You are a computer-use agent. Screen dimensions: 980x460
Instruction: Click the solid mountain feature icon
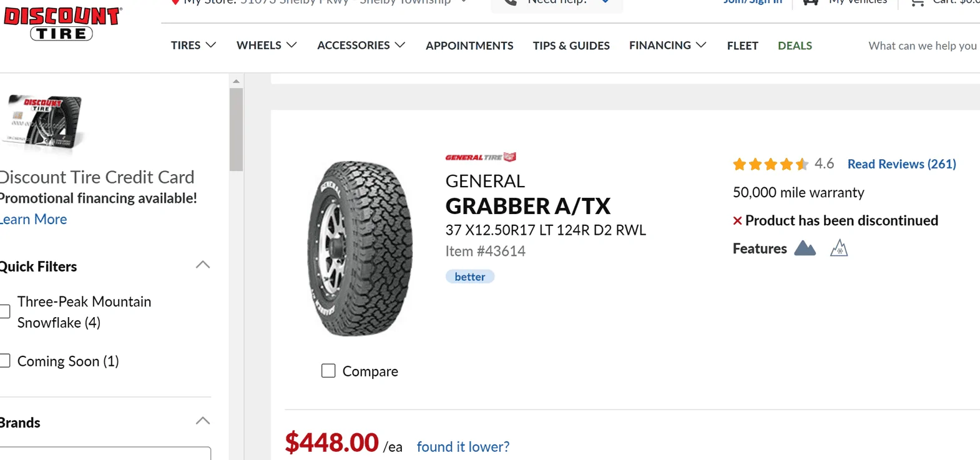pyautogui.click(x=805, y=248)
